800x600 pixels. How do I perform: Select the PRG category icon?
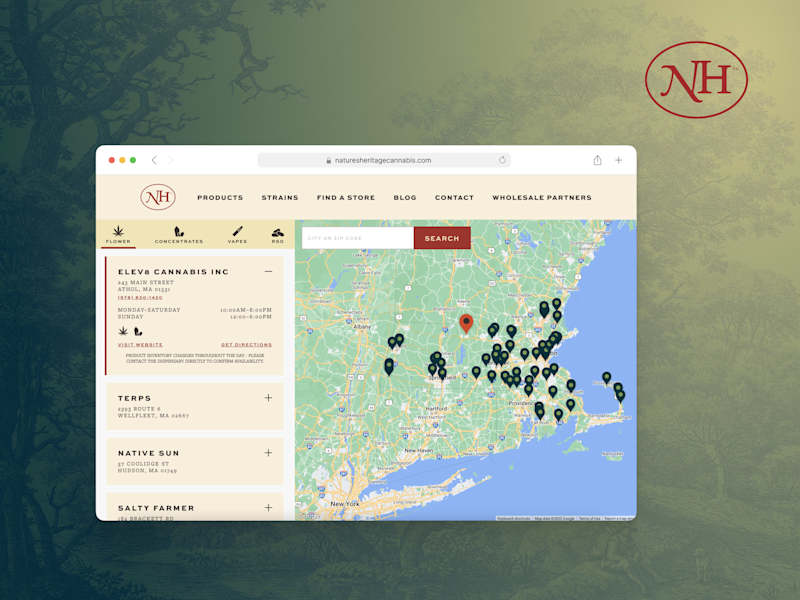(x=278, y=235)
